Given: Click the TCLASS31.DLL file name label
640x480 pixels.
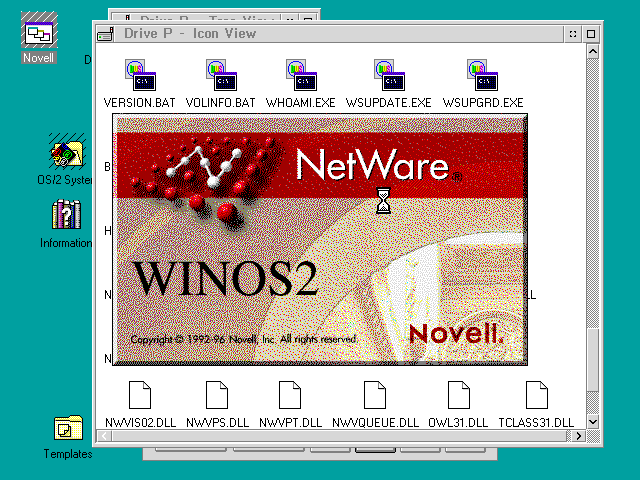Looking at the screenshot, I should [x=536, y=422].
